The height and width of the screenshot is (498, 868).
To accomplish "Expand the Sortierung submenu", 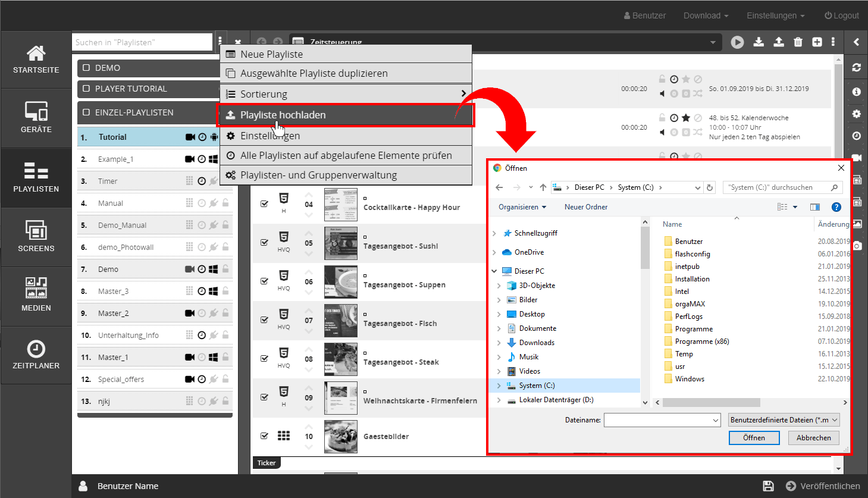I will coord(346,94).
